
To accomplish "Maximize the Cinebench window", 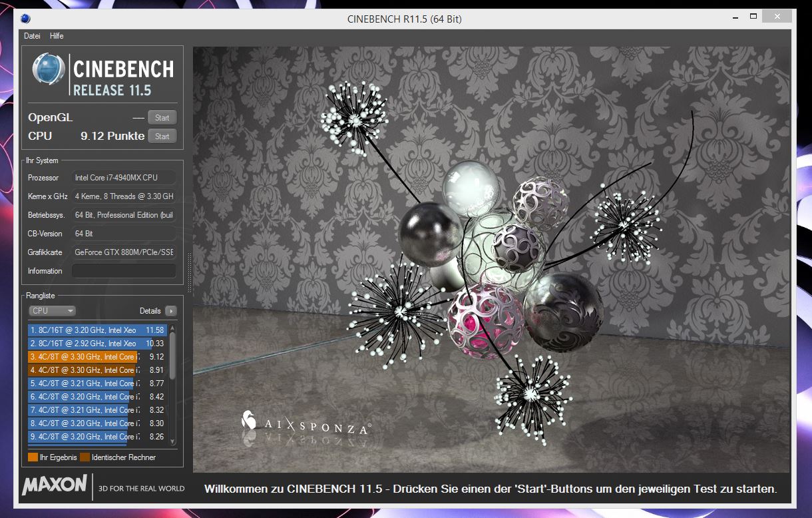I will tap(753, 17).
